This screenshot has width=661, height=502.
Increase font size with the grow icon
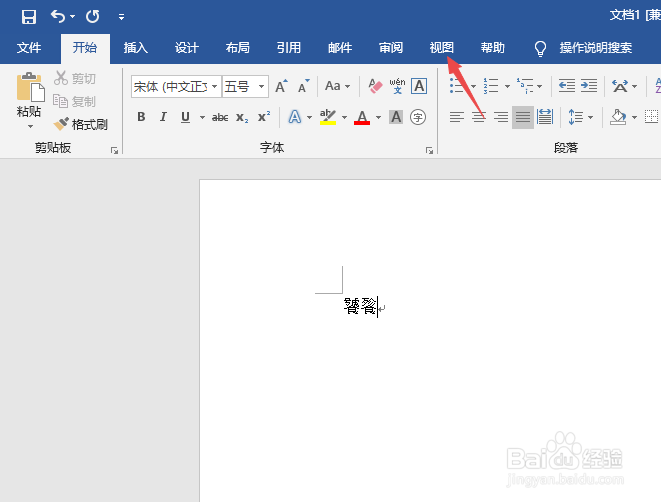click(281, 86)
